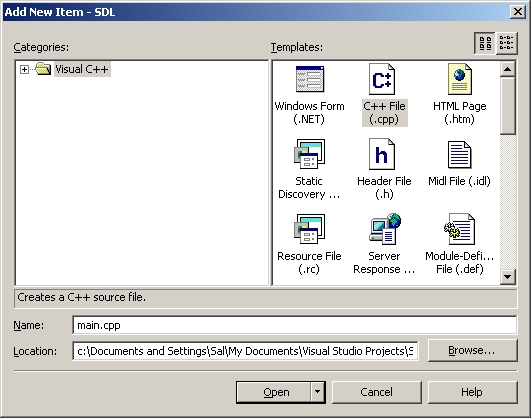
Task: Select the Windows Form (.NET) template icon
Action: point(310,79)
